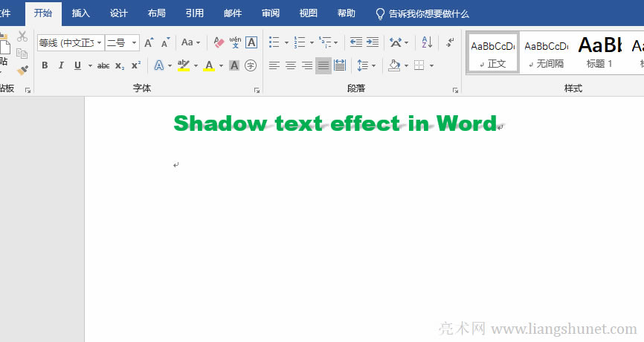Click the Phonetic Guide wén icon

(x=235, y=42)
